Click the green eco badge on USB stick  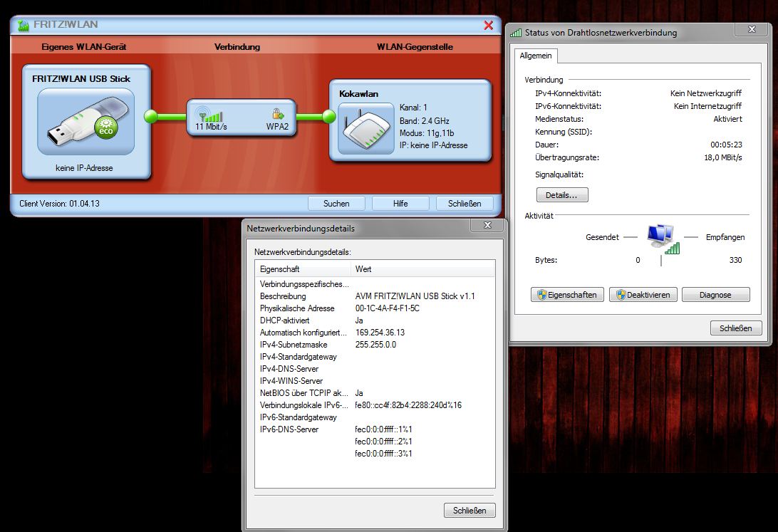[x=105, y=128]
